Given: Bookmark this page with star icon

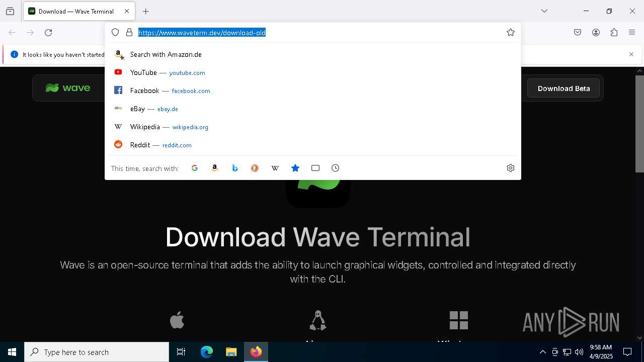Looking at the screenshot, I should pos(511,32).
